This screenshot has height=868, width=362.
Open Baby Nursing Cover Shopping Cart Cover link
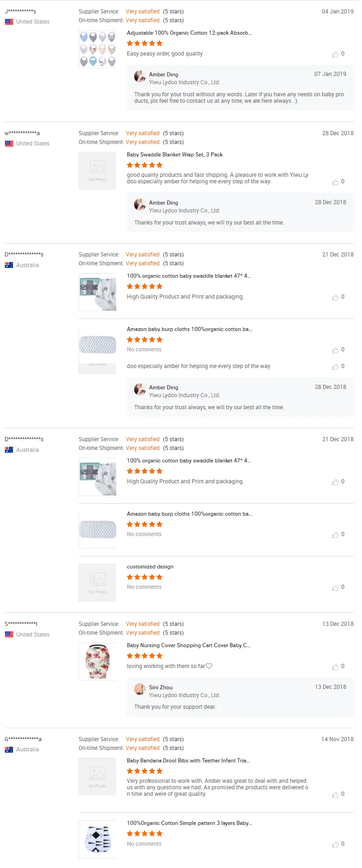[188, 645]
